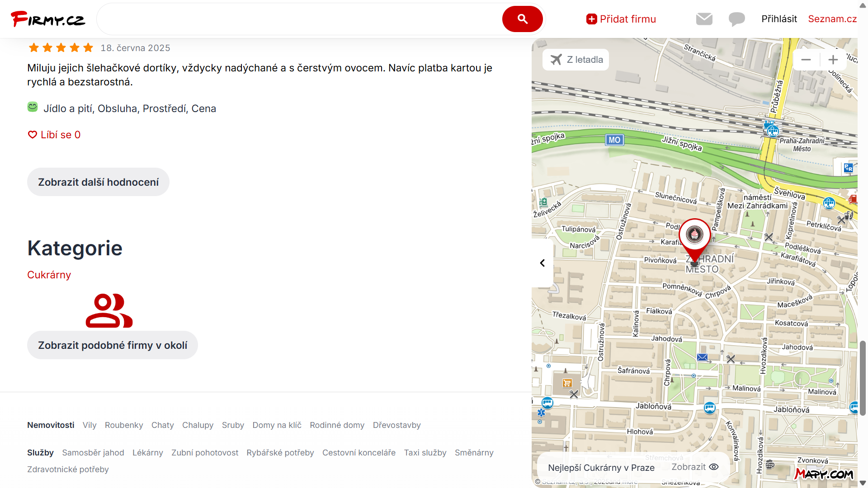Toggle Zobrazit eye for Nejlepší Cukrárny
Screen dimensions: 868x488
695,467
